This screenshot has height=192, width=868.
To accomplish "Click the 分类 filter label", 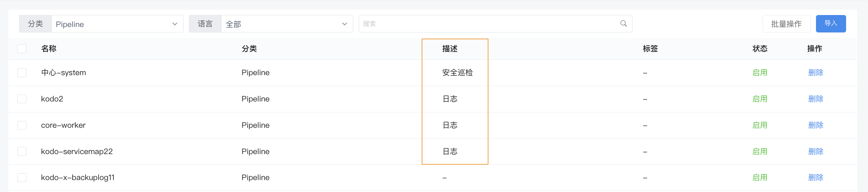I will tap(35, 24).
